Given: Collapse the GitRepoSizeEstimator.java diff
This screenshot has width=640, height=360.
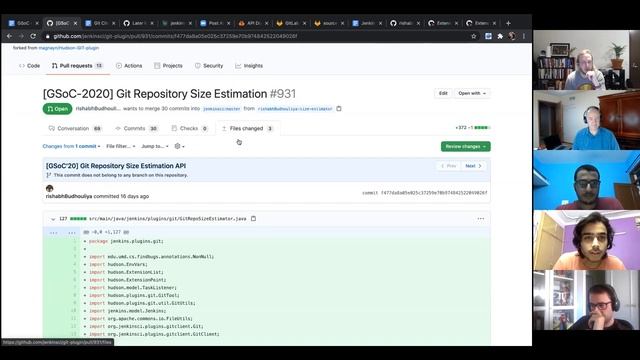Looking at the screenshot, I should click(53, 219).
